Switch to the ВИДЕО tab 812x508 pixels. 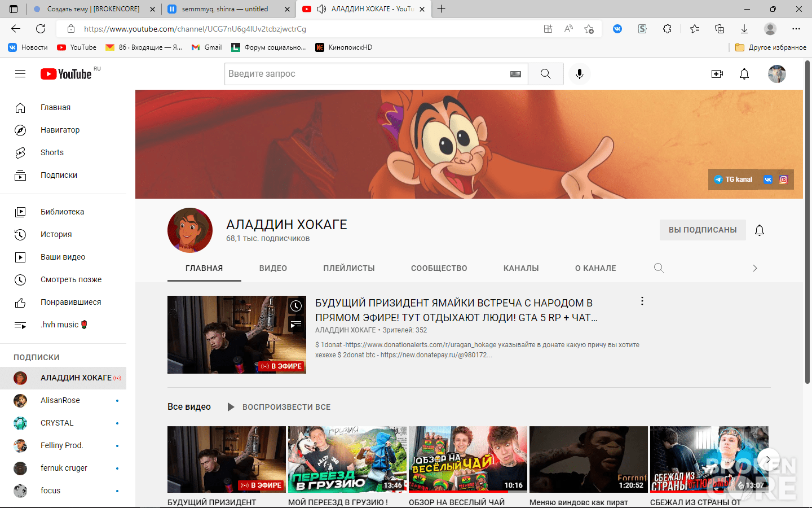(x=273, y=268)
